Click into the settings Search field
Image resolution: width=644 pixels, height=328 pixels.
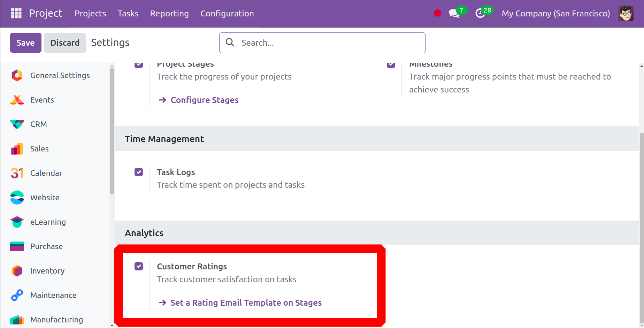point(328,43)
